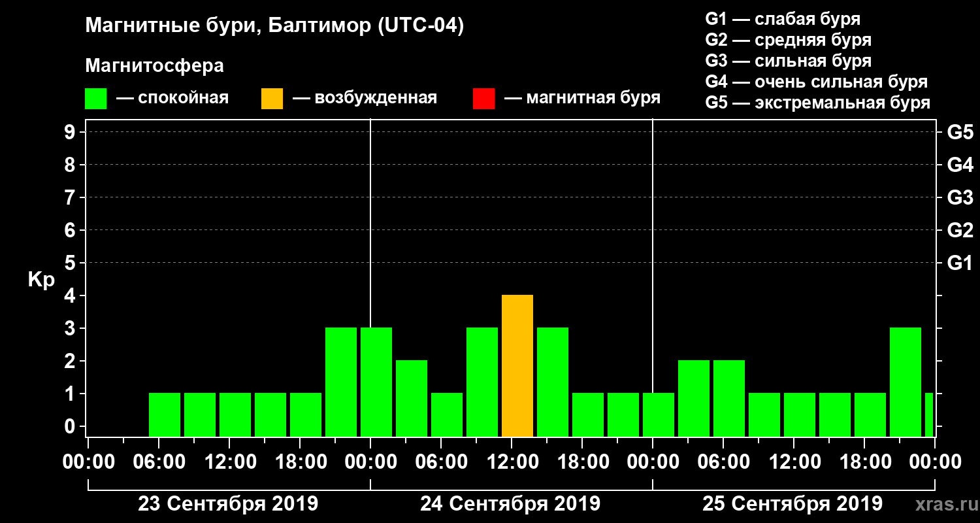
Task: Click 'G2 — средняя буря' description
Action: click(x=788, y=40)
